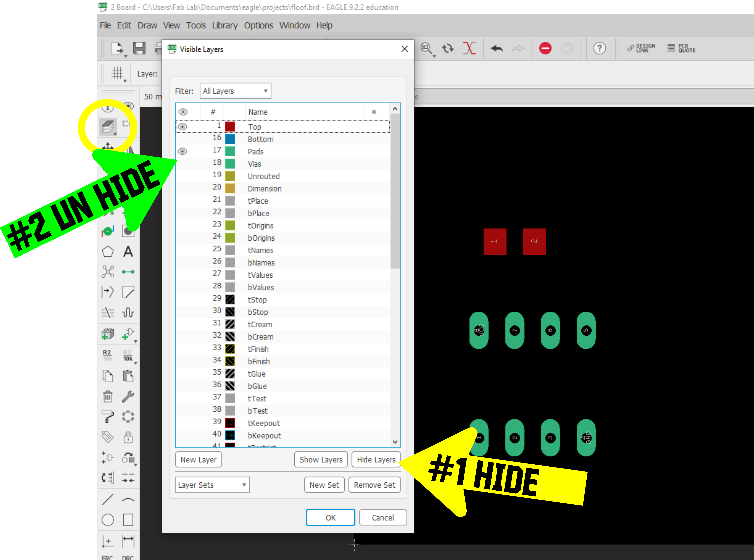Click the Remove Set button

[x=374, y=485]
